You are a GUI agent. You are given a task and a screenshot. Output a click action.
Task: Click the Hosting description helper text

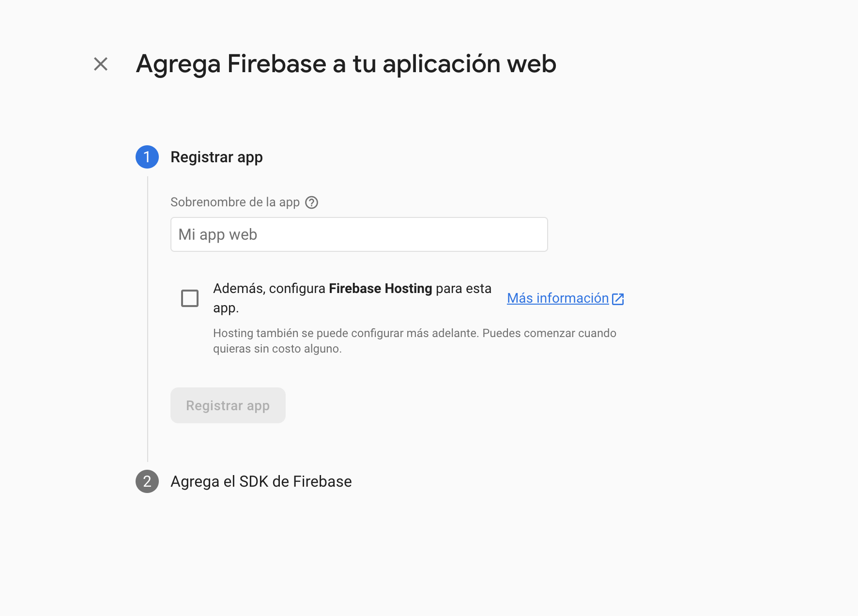click(414, 333)
